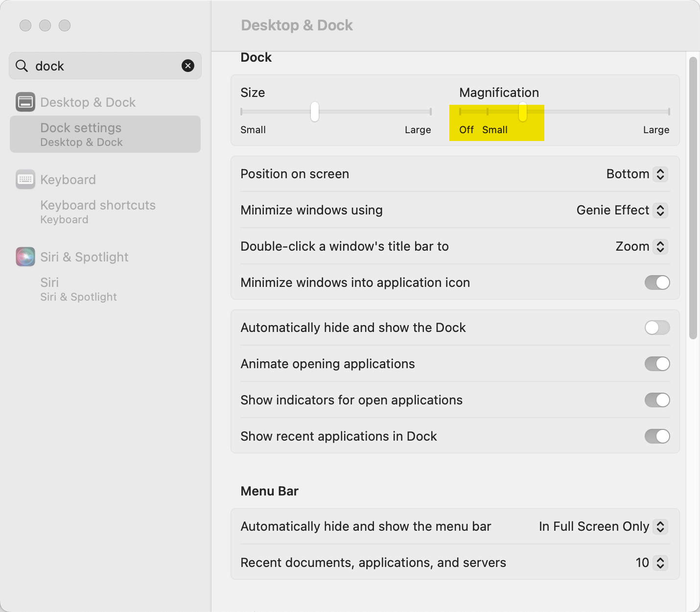Disable Animate opening applications
This screenshot has width=700, height=612.
pyautogui.click(x=657, y=364)
